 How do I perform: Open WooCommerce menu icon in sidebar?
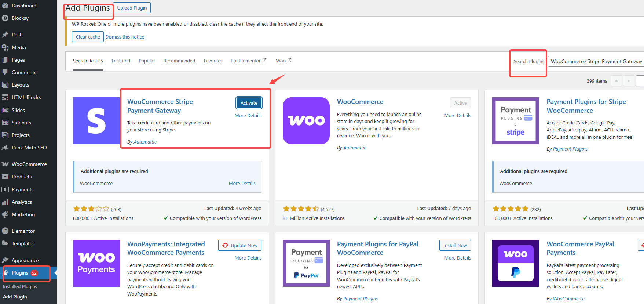pos(5,164)
